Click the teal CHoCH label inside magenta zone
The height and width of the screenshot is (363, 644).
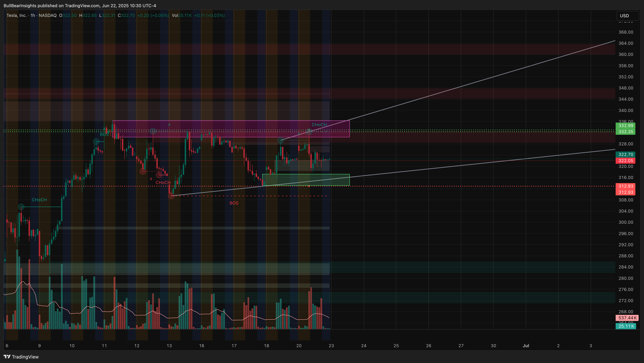tap(319, 125)
